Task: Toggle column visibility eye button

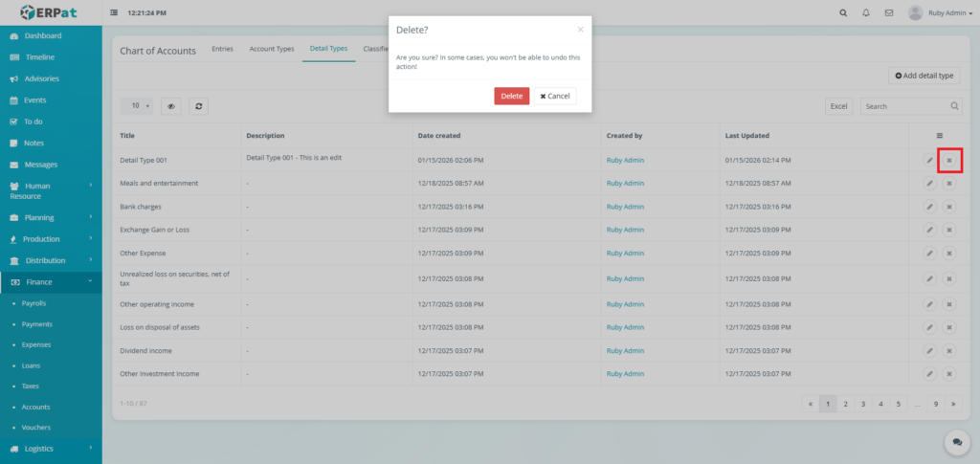Action: [x=171, y=106]
